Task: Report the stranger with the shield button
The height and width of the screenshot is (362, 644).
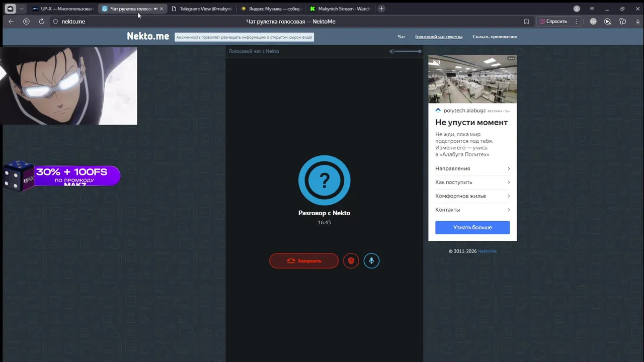Action: pyautogui.click(x=351, y=261)
